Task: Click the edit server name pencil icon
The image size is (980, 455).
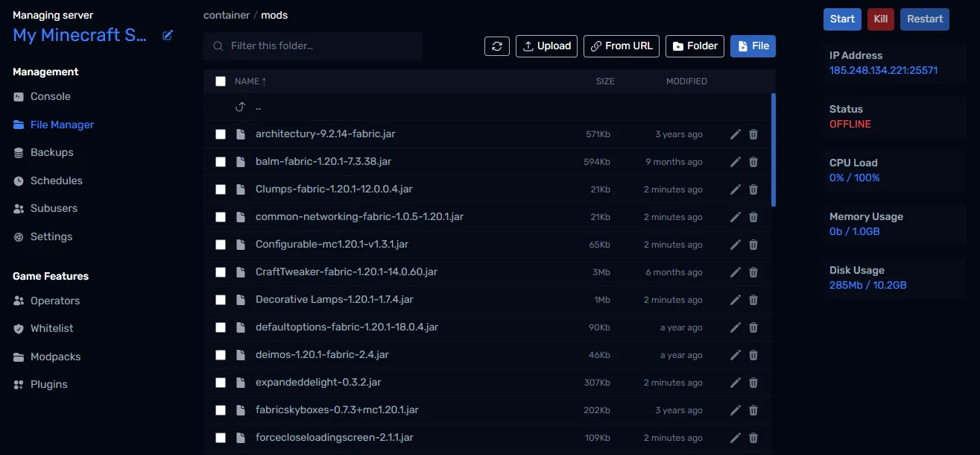Action: (168, 35)
